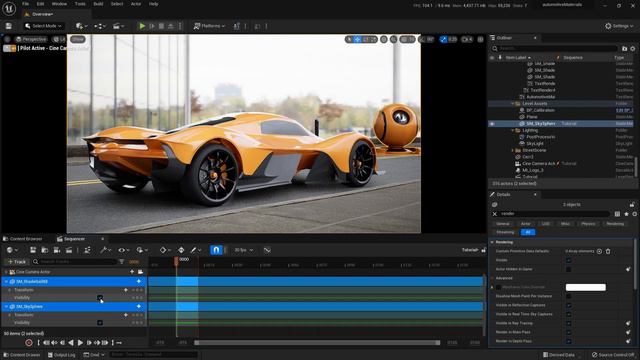Click the Play in editor green button
Image resolution: width=640 pixels, height=360 pixels.
[x=142, y=26]
